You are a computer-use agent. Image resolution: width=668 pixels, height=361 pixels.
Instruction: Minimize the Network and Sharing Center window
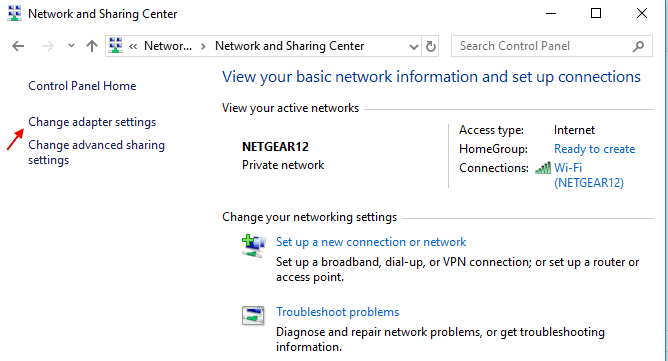coord(551,14)
